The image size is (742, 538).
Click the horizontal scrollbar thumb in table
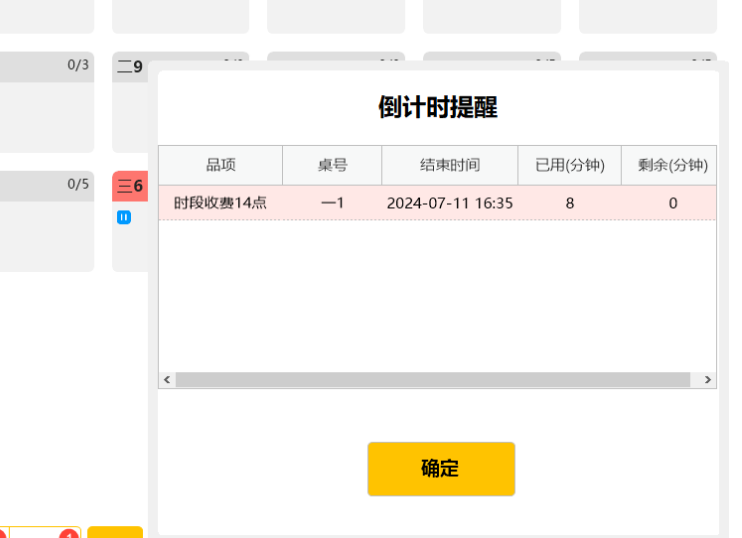(432, 380)
